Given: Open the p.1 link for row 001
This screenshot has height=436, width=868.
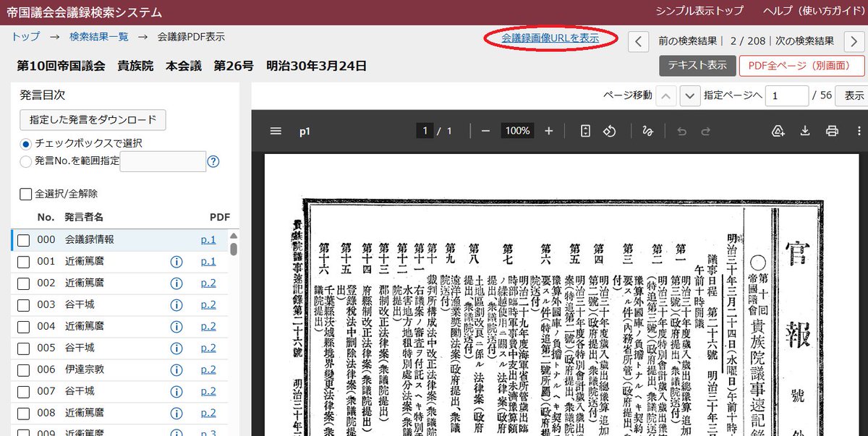Looking at the screenshot, I should [x=208, y=261].
